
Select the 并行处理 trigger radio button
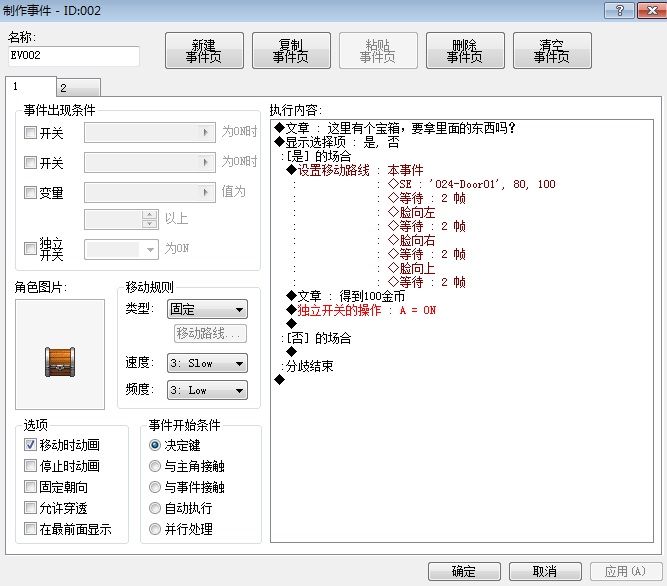click(155, 529)
